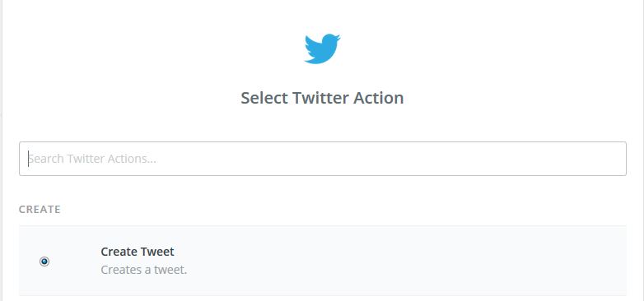Focus the Search Twitter Actions field
The height and width of the screenshot is (301, 644).
322,159
